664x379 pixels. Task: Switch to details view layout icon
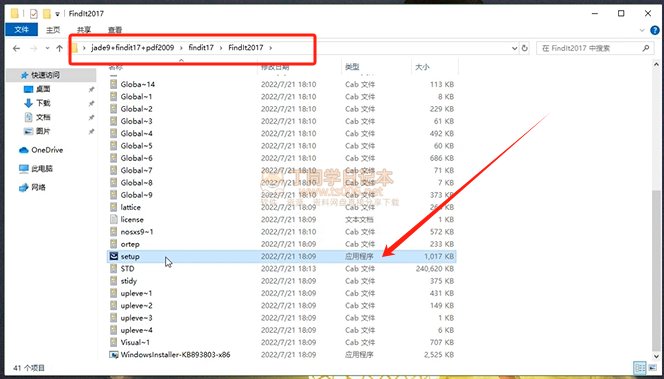[x=640, y=368]
